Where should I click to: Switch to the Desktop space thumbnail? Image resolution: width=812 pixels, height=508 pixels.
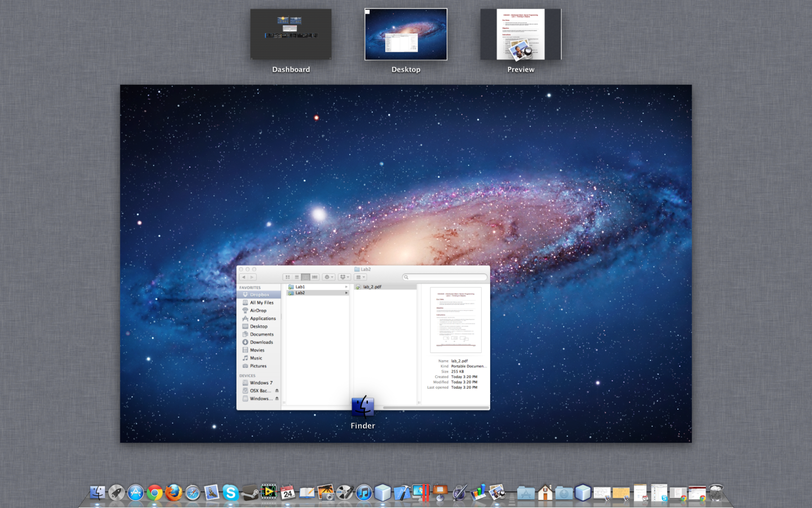tap(406, 34)
